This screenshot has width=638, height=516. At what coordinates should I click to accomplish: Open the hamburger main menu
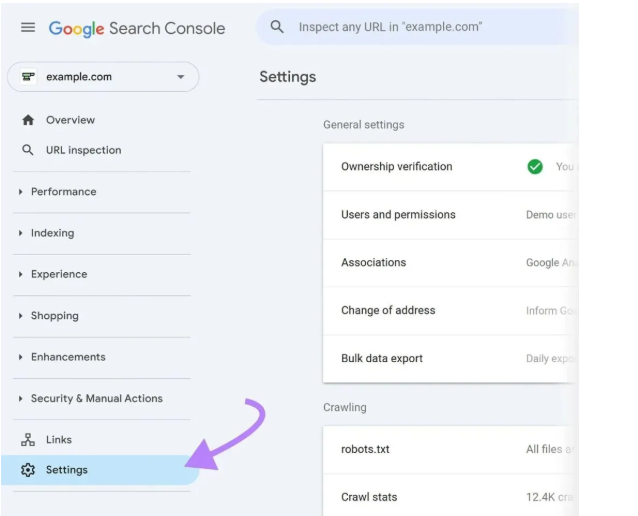click(28, 28)
